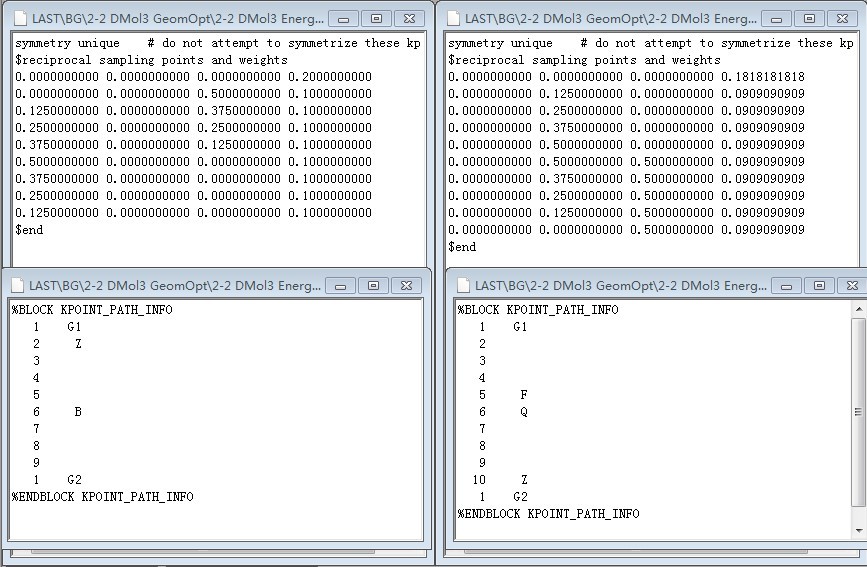Click scroll-up arrow in KPOINT window listing Q

tap(859, 309)
